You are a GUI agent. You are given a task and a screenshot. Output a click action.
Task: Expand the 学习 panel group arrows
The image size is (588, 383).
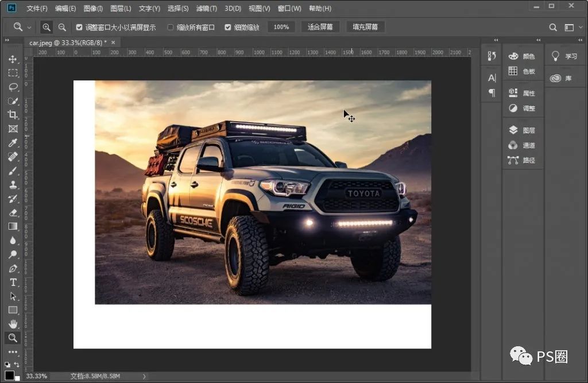click(580, 40)
